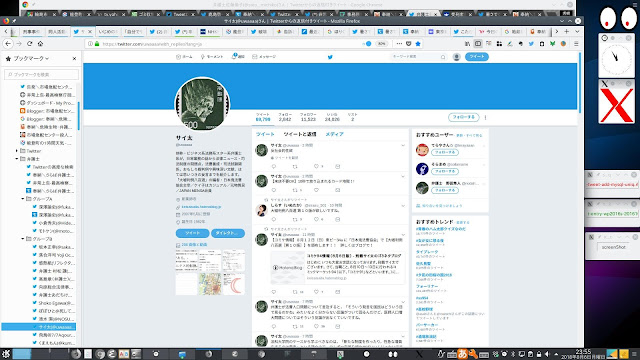Image resolution: width=640 pixels, height=360 pixels.
Task: Save page to Pocket icon
Action: (409, 44)
